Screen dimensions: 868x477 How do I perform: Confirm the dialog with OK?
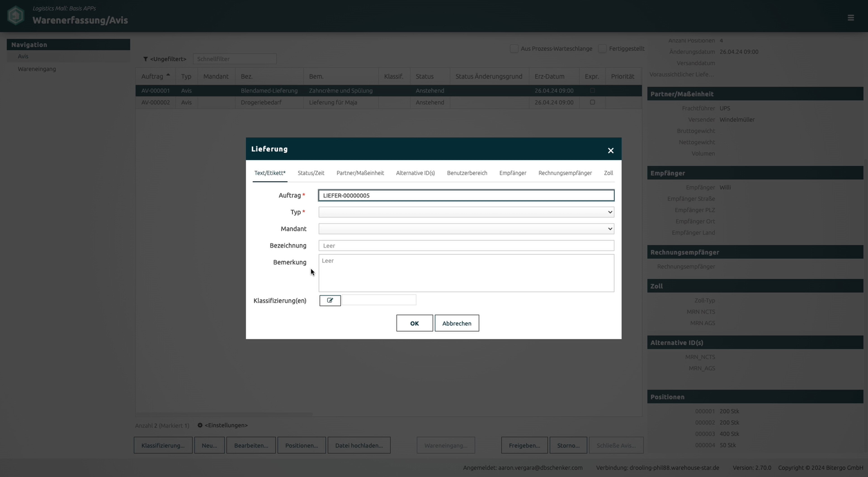pos(415,323)
